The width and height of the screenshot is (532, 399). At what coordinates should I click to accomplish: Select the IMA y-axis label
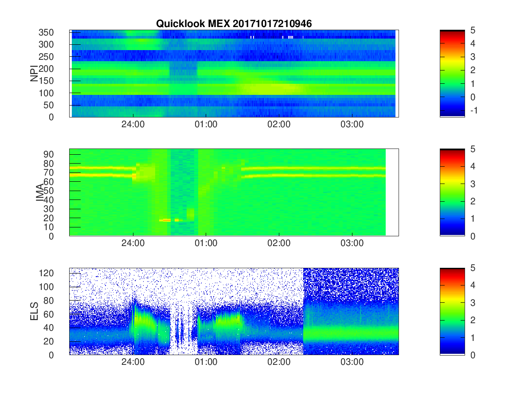pos(40,192)
